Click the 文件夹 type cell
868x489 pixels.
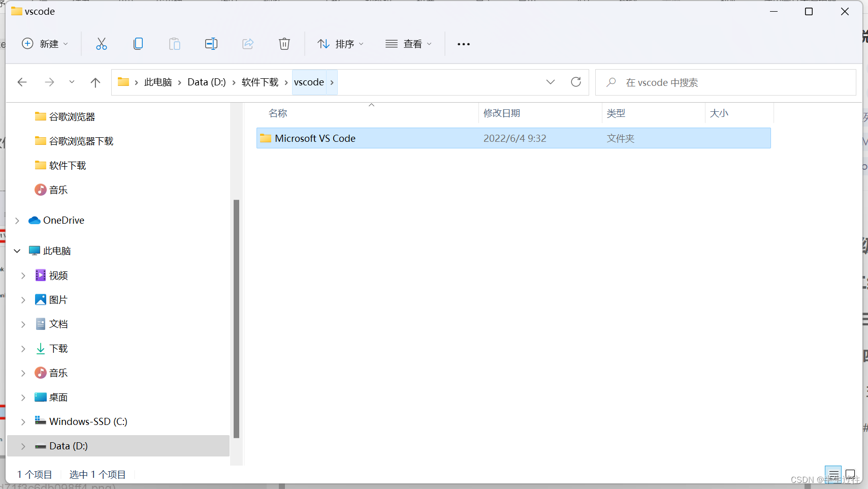pyautogui.click(x=621, y=138)
